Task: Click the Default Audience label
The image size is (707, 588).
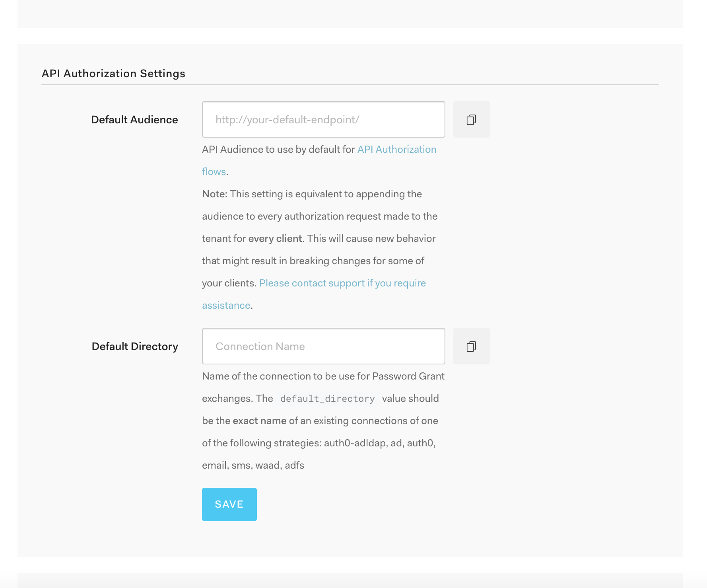Action: click(x=134, y=119)
